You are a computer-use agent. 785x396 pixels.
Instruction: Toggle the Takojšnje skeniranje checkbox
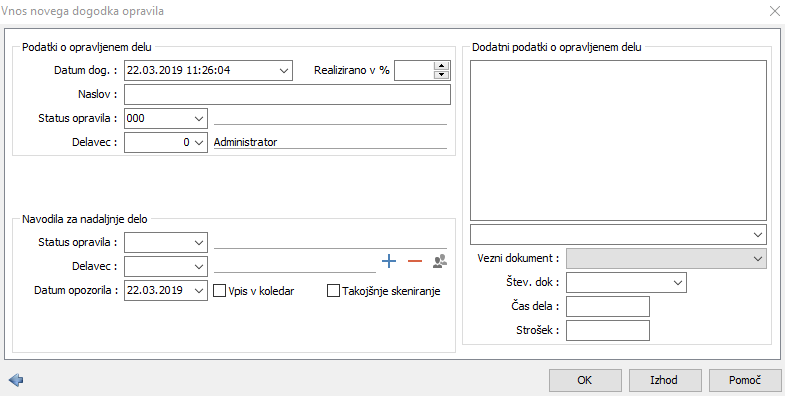pos(333,290)
